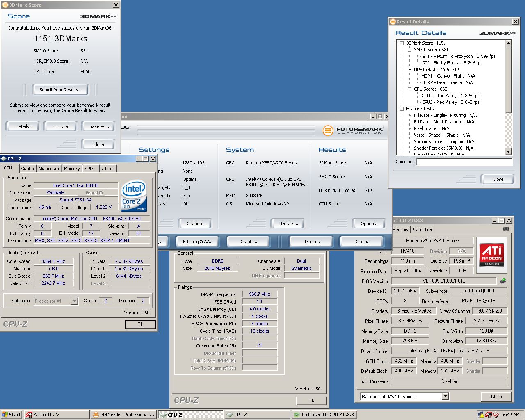
Task: Open the Processor #1 selection dropdown
Action: click(x=74, y=301)
